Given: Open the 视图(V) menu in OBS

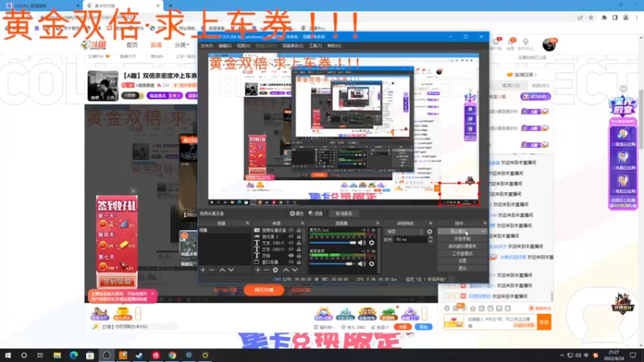Looking at the screenshot, I should 244,46.
